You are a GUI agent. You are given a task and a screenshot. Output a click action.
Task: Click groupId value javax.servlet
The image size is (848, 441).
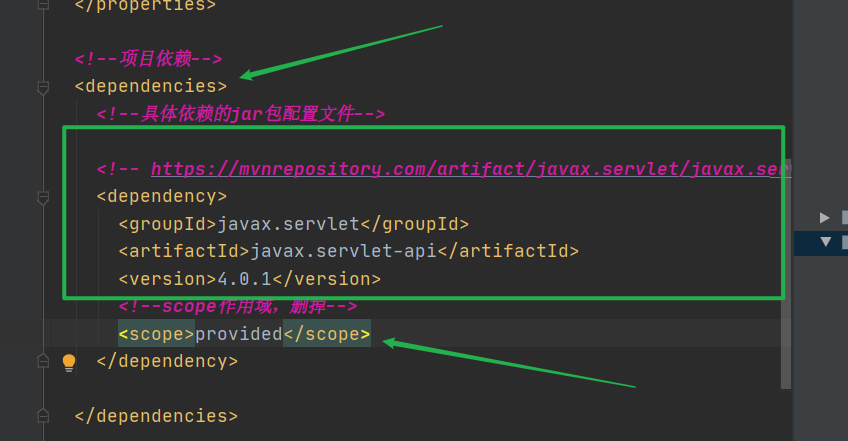click(288, 224)
